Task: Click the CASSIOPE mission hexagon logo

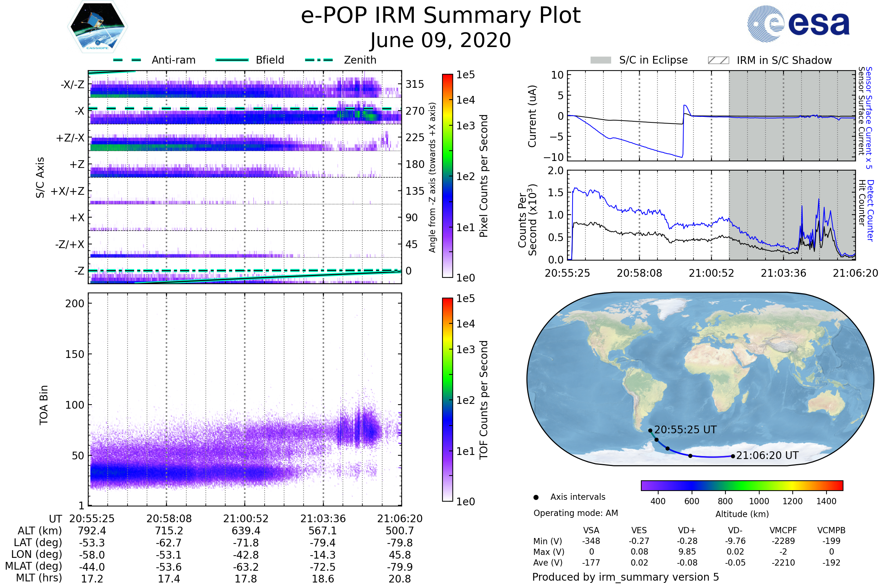Action: tap(97, 27)
